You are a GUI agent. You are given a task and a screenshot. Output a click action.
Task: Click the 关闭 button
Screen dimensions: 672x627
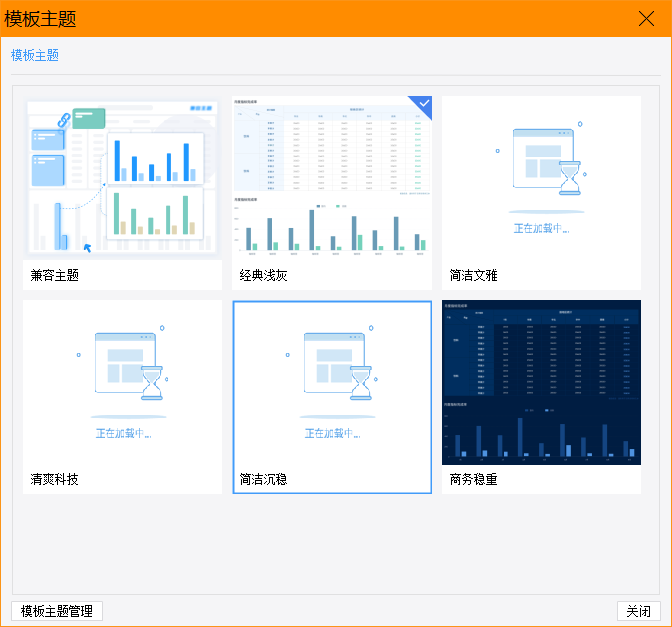point(638,611)
